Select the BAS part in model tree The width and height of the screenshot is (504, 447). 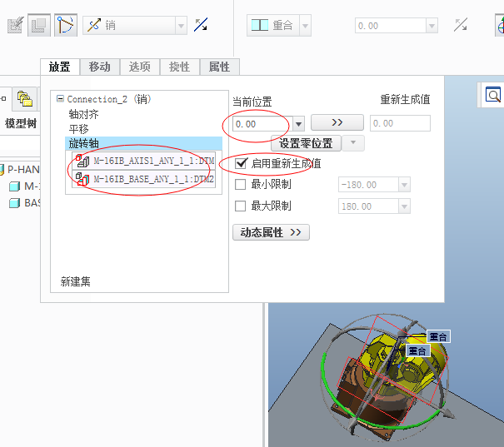point(24,203)
